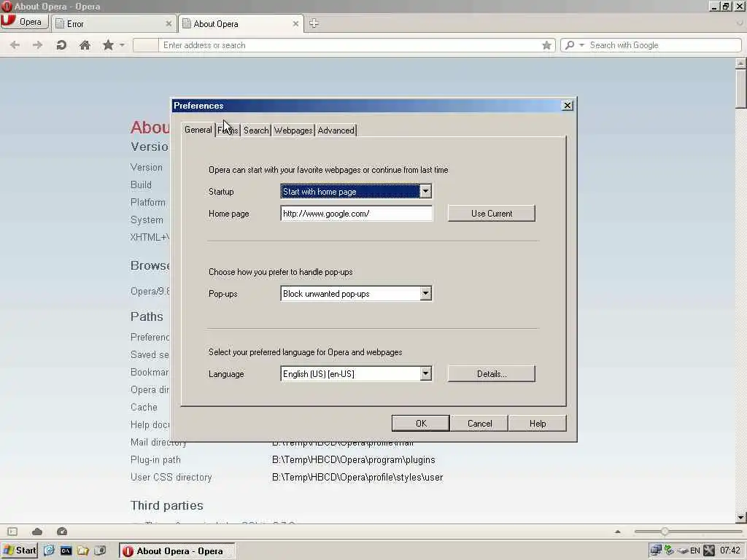Click the fourth quick launch icon beside folder
This screenshot has width=747, height=560.
pyautogui.click(x=100, y=551)
